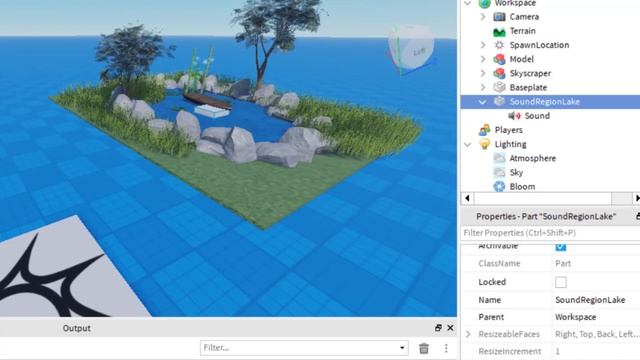Viewport: 640px width, 360px height.
Task: Collapse the Lighting tree node
Action: point(468,144)
